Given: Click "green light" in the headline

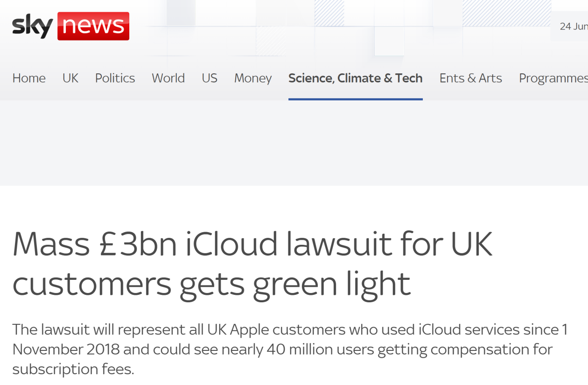Looking at the screenshot, I should tap(332, 285).
